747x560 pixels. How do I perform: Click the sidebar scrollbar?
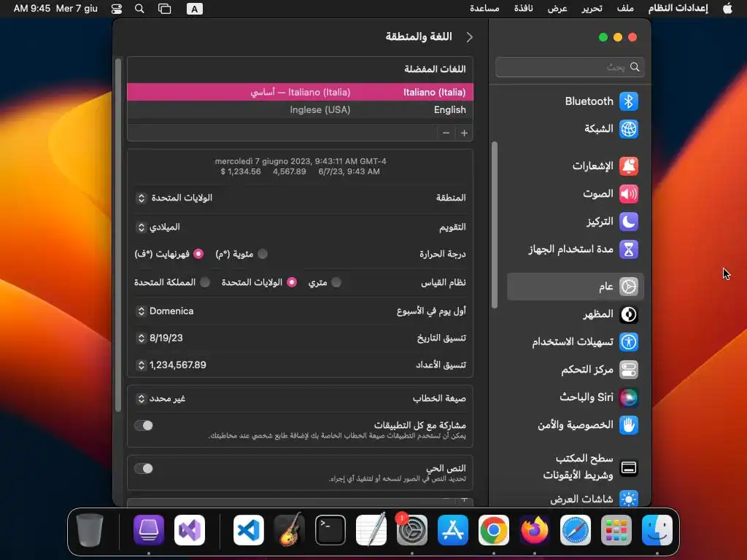pyautogui.click(x=495, y=225)
